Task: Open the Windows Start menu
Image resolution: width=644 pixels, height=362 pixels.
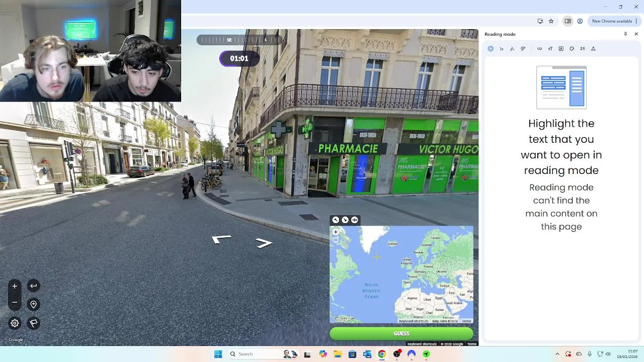Action: coord(218,354)
